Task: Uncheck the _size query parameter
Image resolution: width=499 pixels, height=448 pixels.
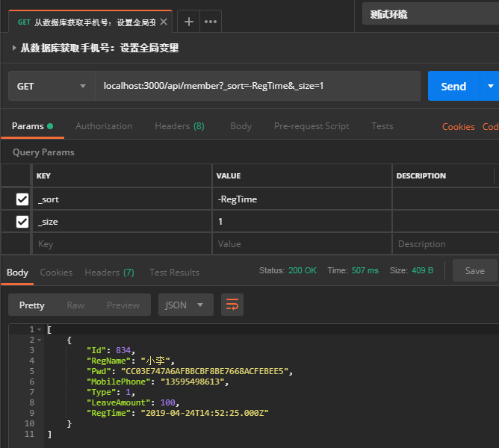Action: pyautogui.click(x=22, y=222)
